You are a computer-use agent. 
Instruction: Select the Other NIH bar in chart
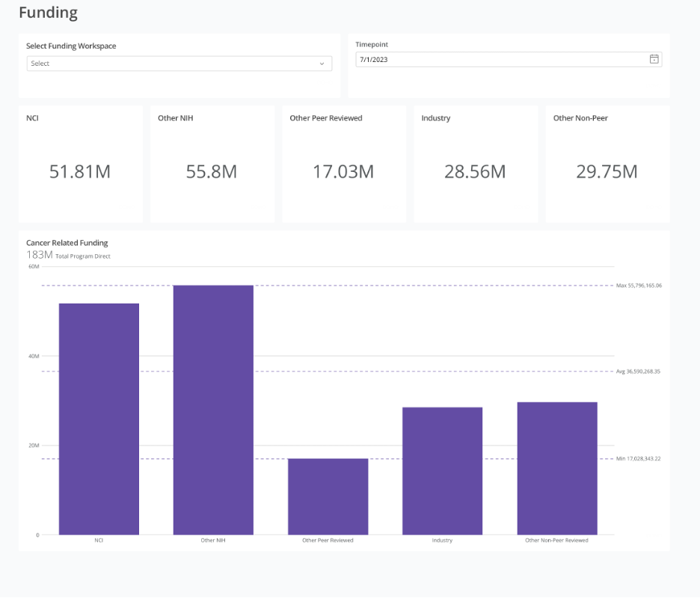point(213,410)
